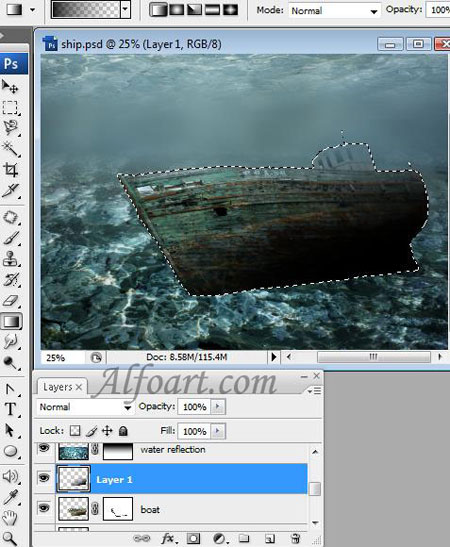The image size is (450, 547).
Task: Select the Clone Stamp tool
Action: click(x=10, y=259)
